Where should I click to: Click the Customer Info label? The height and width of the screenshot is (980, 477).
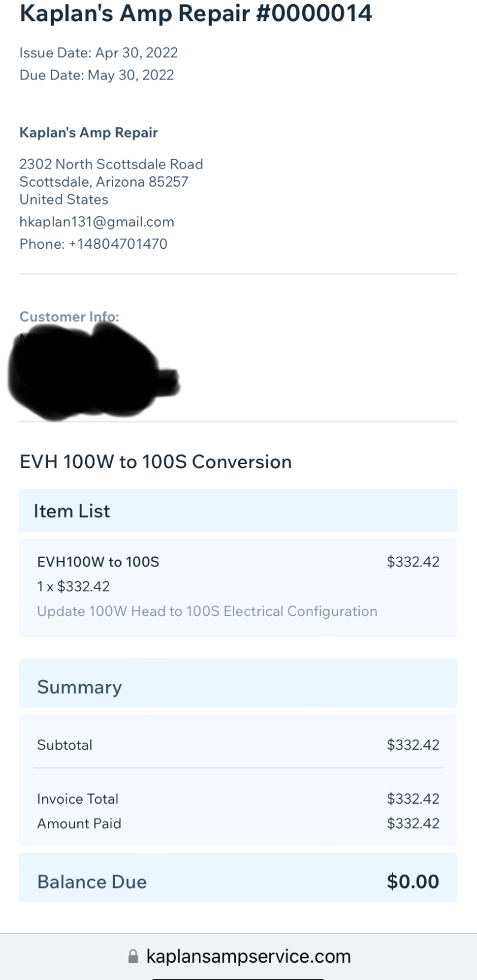point(69,316)
